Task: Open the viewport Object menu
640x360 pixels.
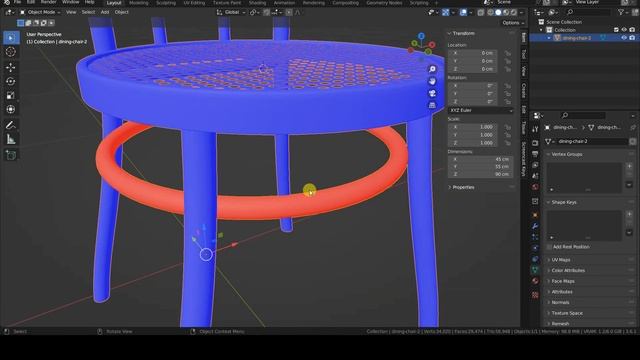Action: click(x=122, y=13)
